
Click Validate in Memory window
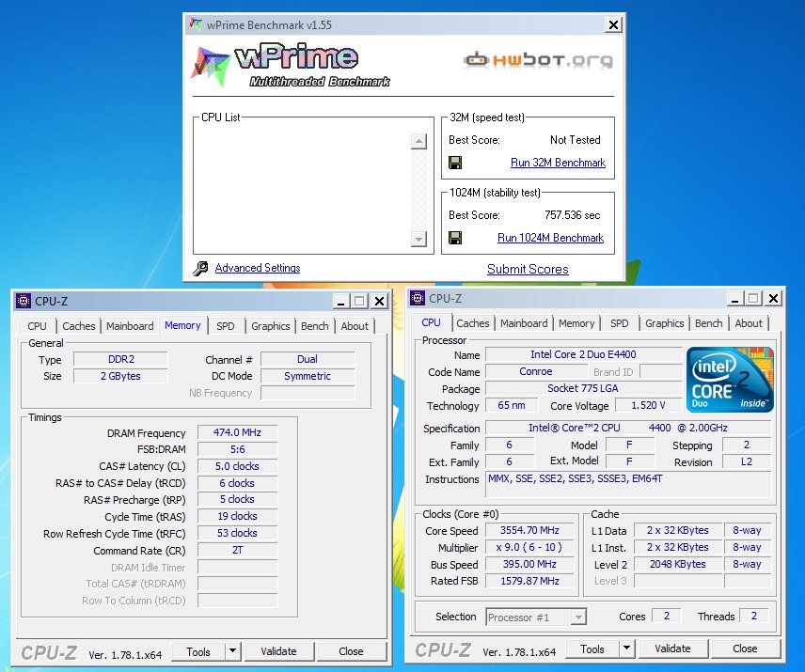[x=278, y=651]
